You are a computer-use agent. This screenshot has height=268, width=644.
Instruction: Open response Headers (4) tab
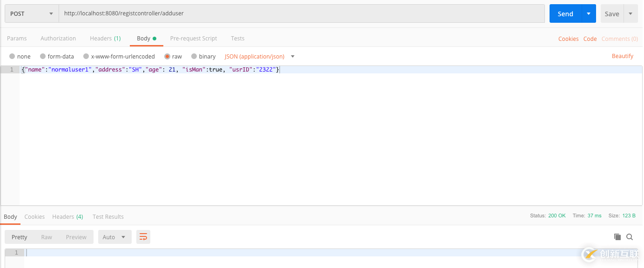[x=67, y=216]
